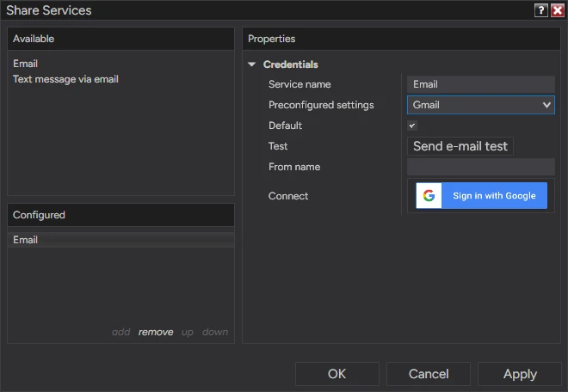
Task: Click Send e-mail test button
Action: [x=460, y=146]
